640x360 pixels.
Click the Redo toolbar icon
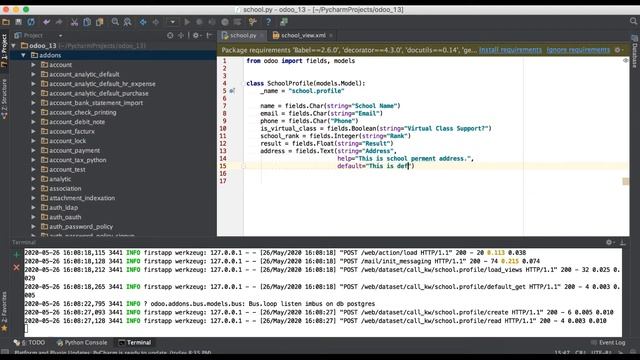pyautogui.click(x=59, y=22)
